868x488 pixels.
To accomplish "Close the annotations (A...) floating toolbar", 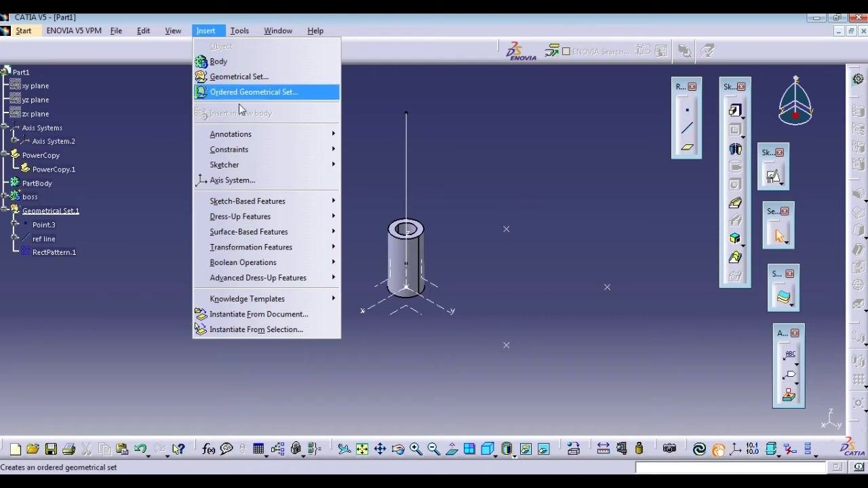I will [x=795, y=333].
